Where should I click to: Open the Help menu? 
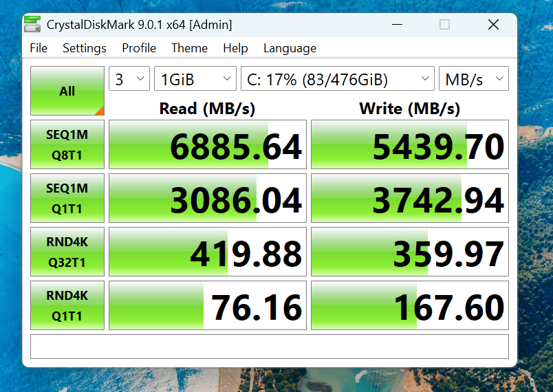click(x=235, y=48)
